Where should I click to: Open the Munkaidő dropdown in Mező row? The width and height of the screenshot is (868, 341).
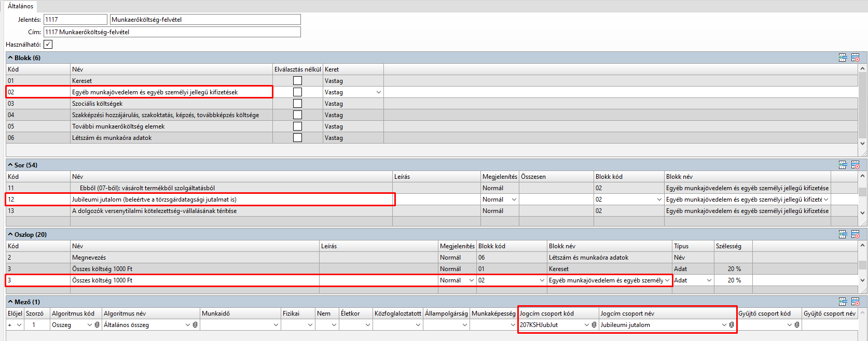click(x=275, y=325)
